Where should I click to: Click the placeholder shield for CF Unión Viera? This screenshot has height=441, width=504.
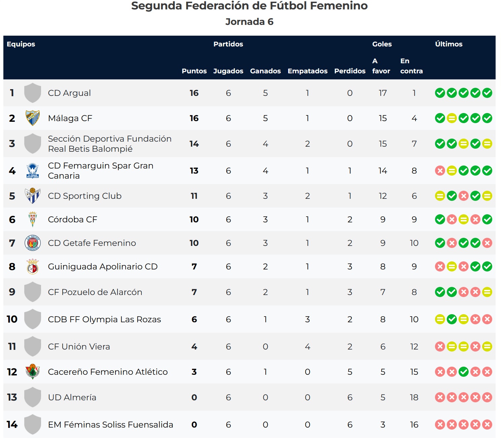(x=33, y=346)
